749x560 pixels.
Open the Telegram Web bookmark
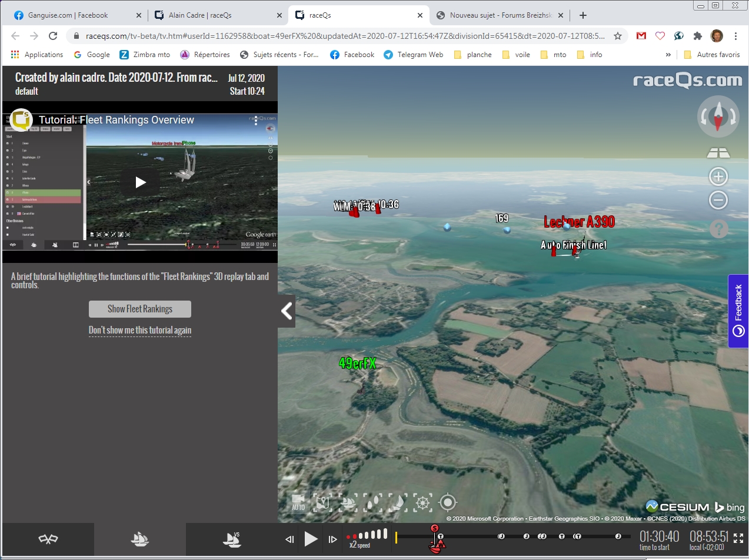(413, 55)
